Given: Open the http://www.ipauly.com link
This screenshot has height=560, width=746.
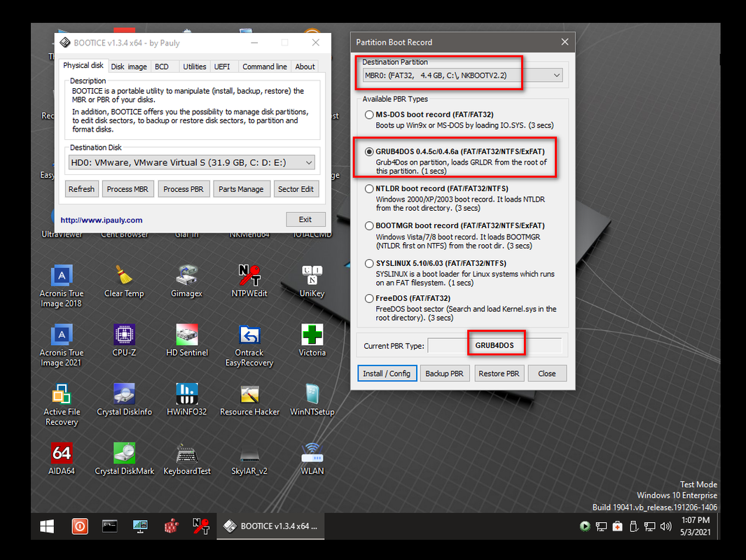Looking at the screenshot, I should 102,220.
